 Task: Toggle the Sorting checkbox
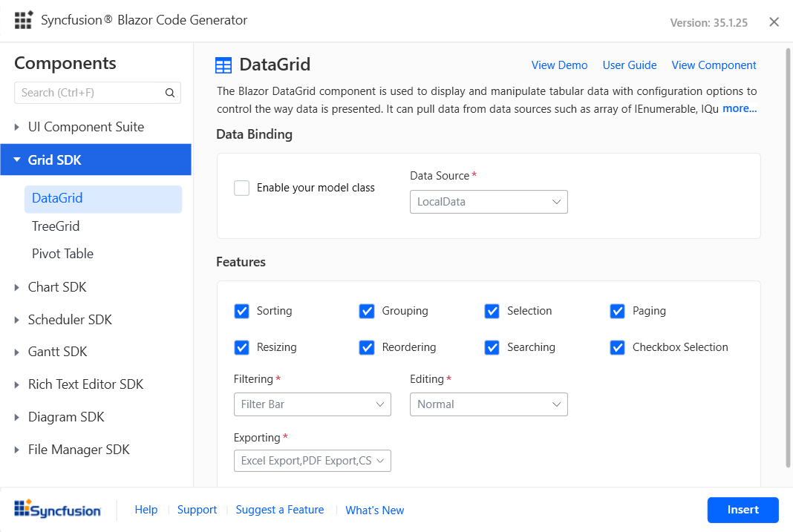pyautogui.click(x=242, y=311)
